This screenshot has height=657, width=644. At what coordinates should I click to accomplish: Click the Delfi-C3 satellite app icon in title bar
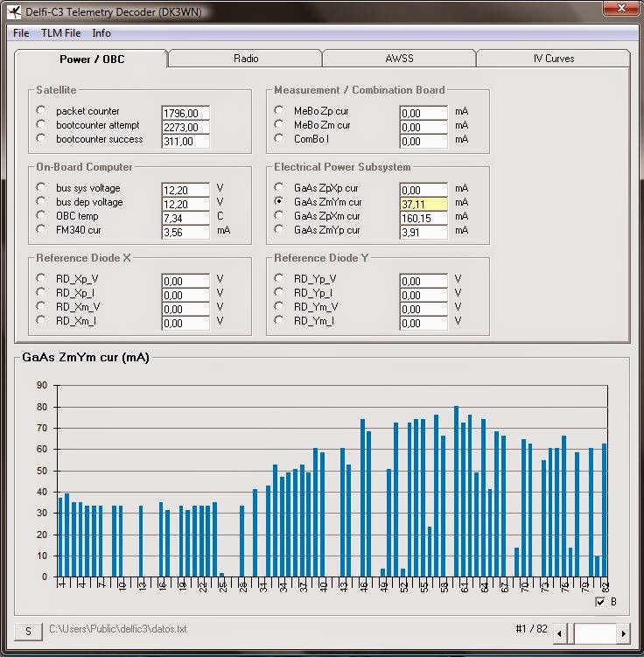pyautogui.click(x=14, y=11)
